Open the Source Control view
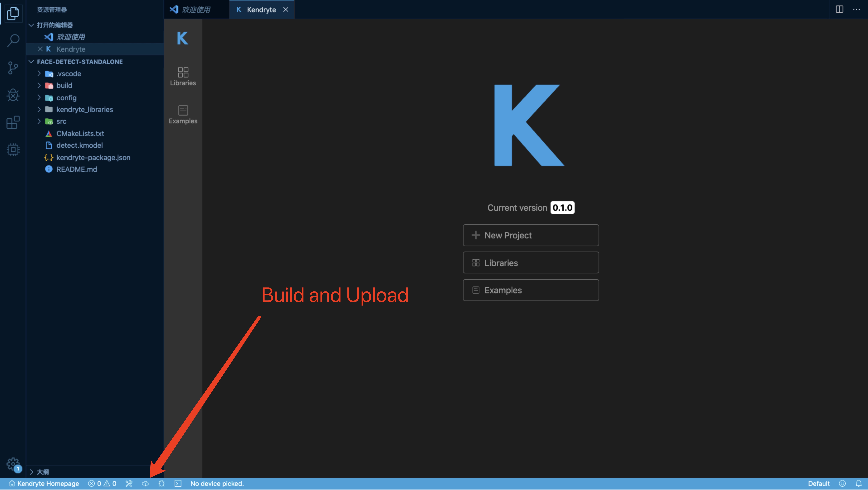This screenshot has width=868, height=490. [13, 68]
